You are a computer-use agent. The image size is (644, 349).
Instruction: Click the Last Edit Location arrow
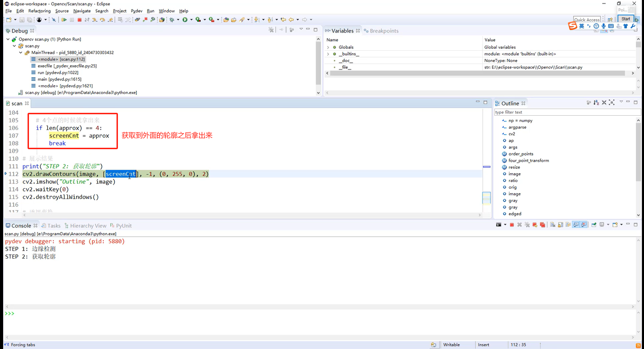pyautogui.click(x=283, y=20)
